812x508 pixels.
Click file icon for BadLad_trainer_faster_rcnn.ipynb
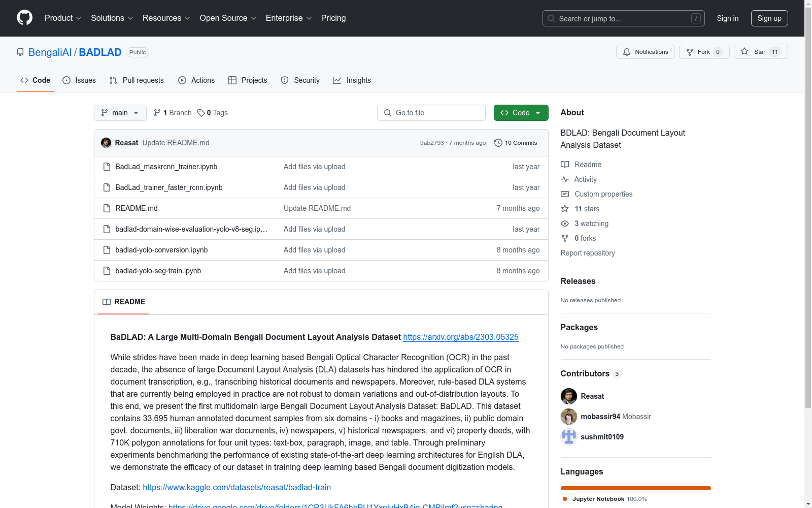[x=107, y=187]
